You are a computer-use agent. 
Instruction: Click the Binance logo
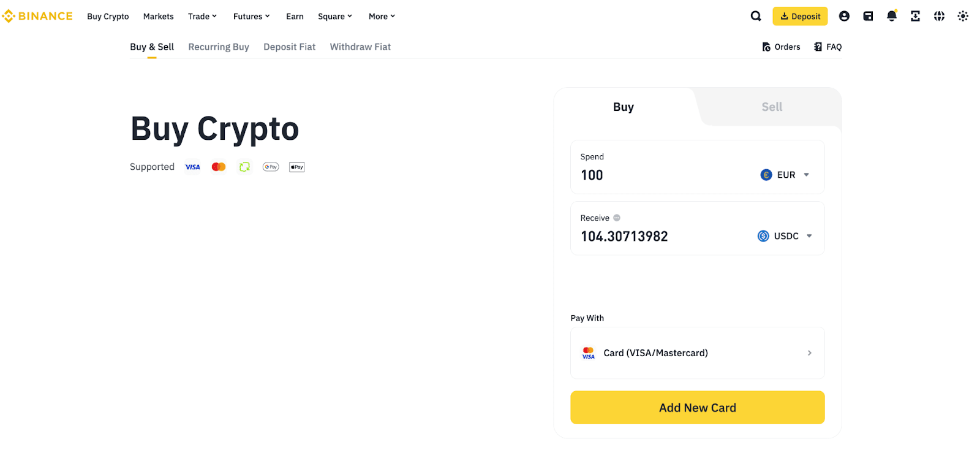tap(38, 17)
